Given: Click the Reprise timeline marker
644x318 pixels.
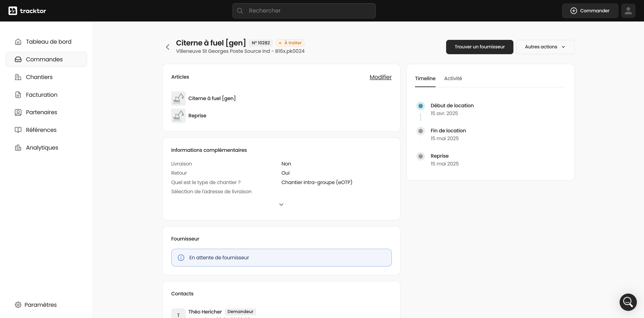Looking at the screenshot, I should (x=420, y=156).
